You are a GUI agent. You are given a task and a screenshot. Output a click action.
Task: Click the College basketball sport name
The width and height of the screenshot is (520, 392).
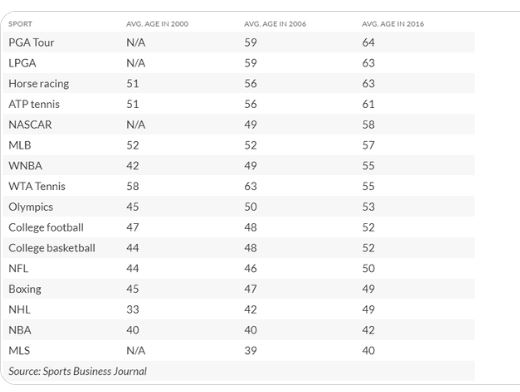pyautogui.click(x=52, y=248)
